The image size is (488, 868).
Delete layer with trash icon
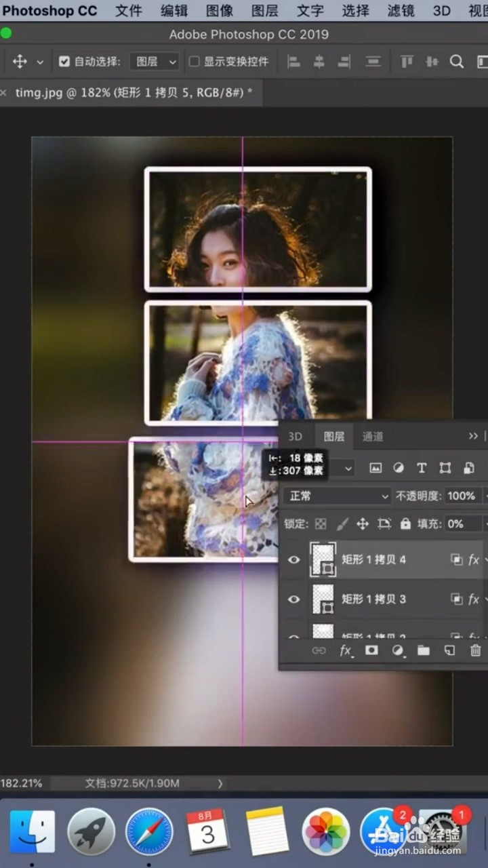tap(476, 651)
